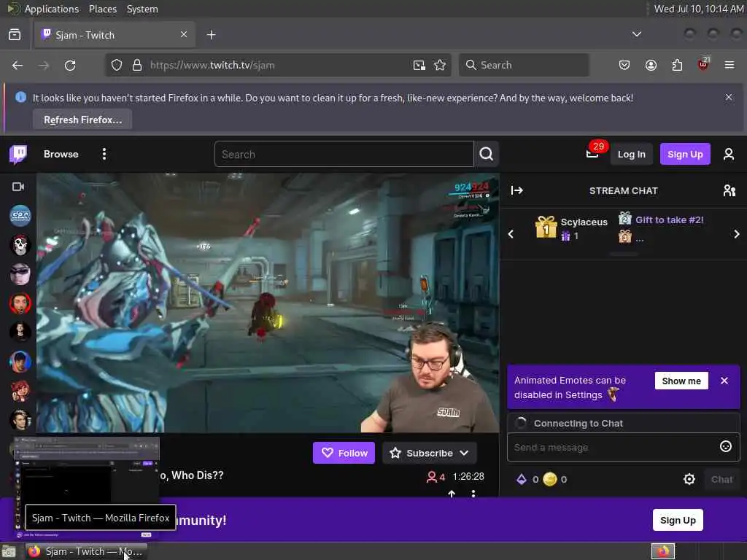The height and width of the screenshot is (560, 747).
Task: Open the Firefox account icon
Action: 651,65
